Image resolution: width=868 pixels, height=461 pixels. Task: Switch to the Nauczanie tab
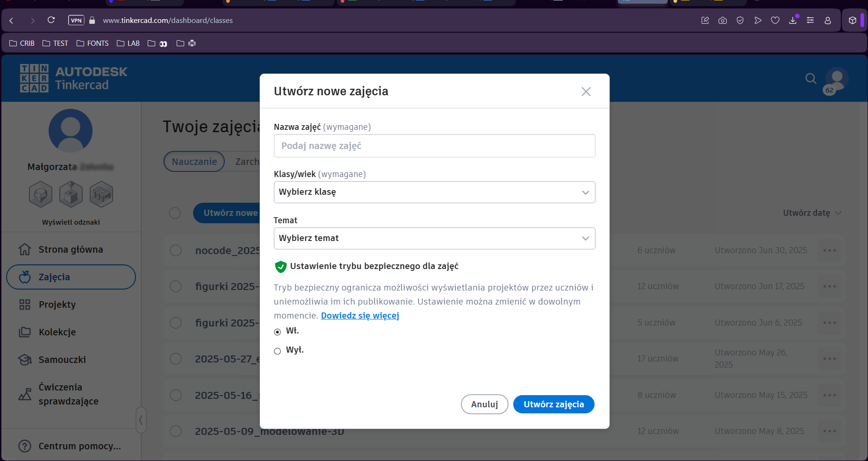(194, 162)
